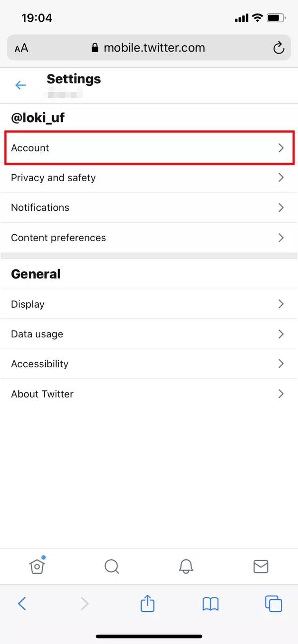Open Accessibility settings

pos(149,364)
